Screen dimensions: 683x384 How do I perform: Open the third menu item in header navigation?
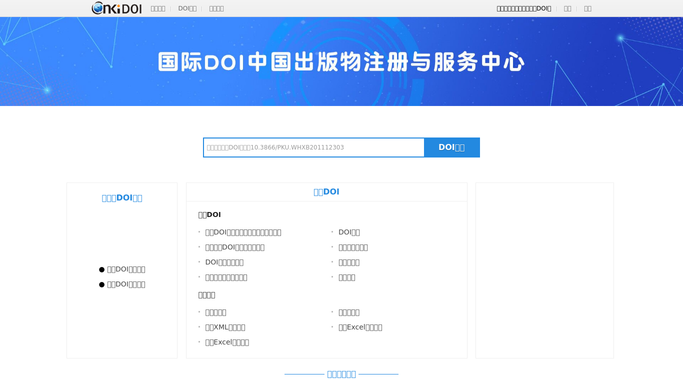(x=216, y=9)
